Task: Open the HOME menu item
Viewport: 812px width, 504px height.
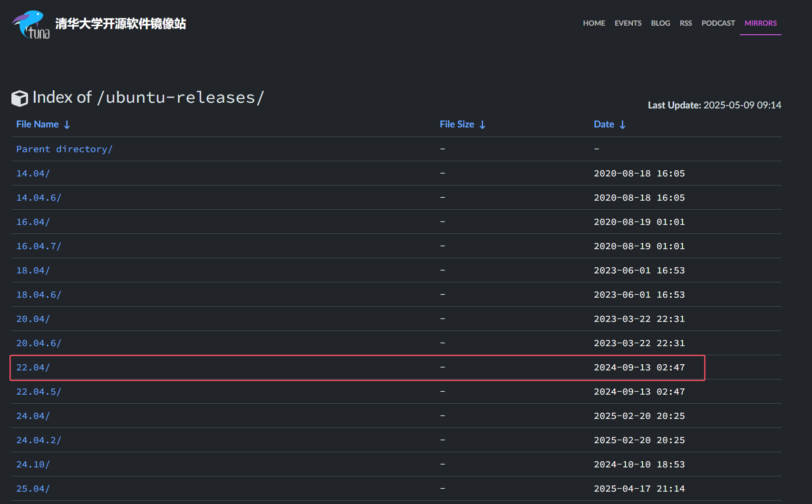Action: [594, 23]
